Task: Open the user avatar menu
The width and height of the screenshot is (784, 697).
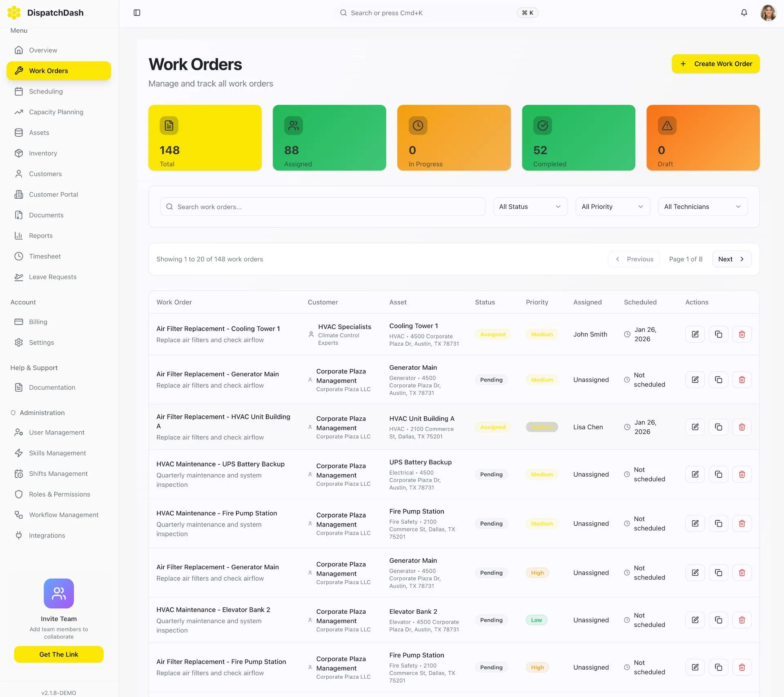Action: click(768, 13)
